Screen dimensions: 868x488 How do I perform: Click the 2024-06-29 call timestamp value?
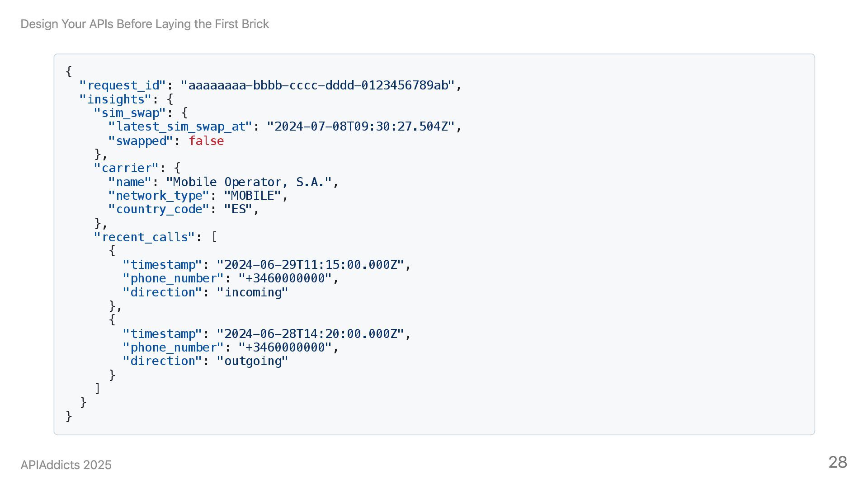pyautogui.click(x=311, y=265)
